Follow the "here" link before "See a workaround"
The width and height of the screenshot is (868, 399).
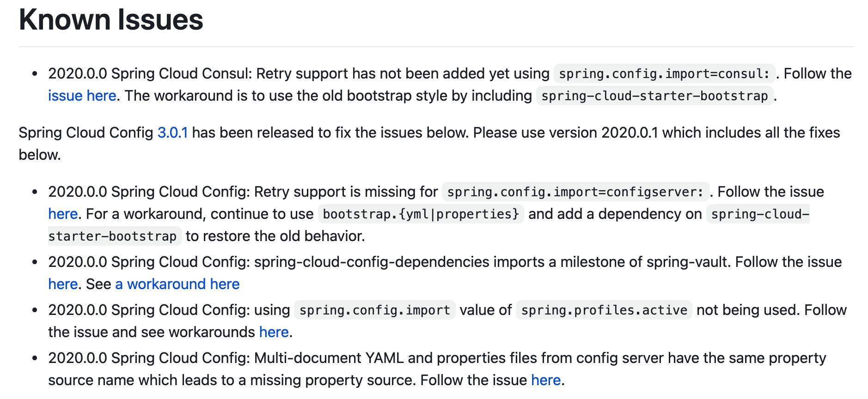pos(62,284)
